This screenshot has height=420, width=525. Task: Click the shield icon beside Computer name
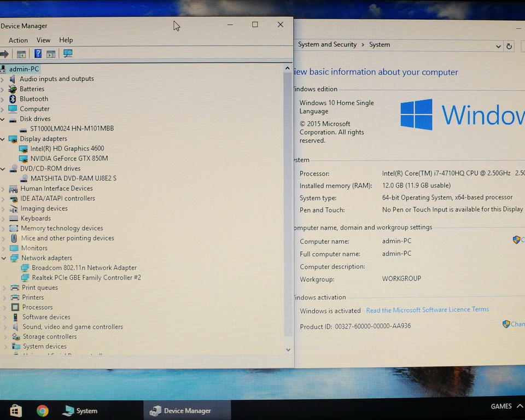(x=516, y=240)
